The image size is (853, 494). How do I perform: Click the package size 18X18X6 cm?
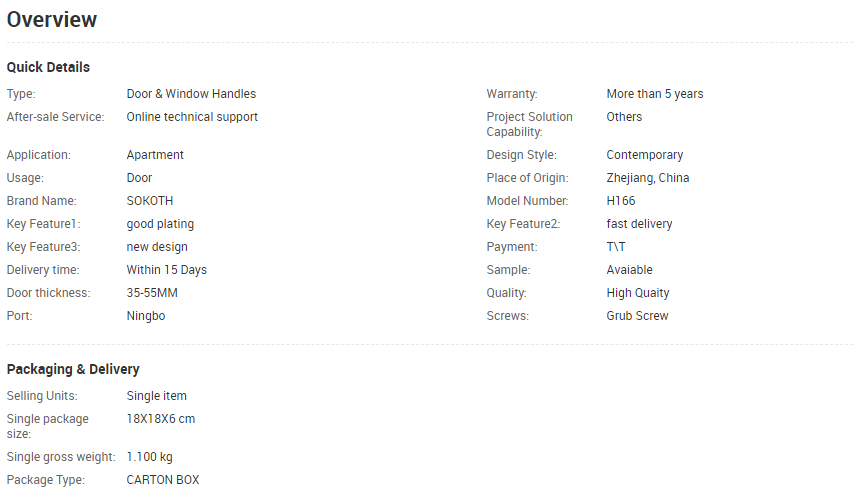[x=161, y=419]
